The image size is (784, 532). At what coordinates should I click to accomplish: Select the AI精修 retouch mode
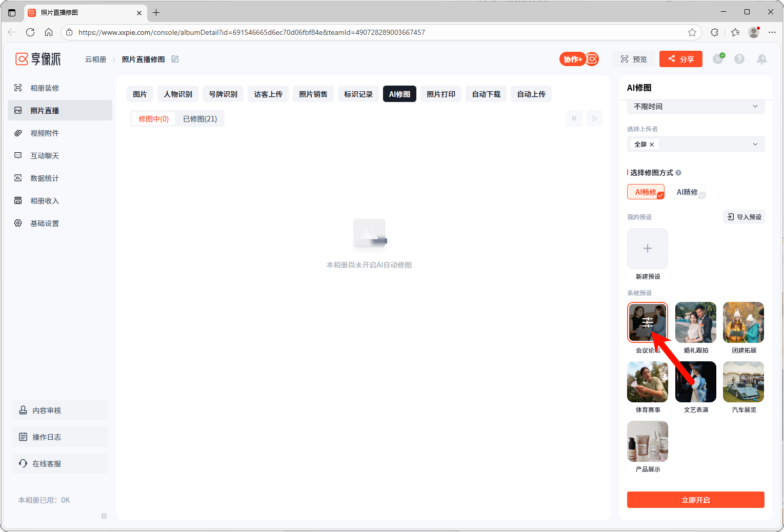pos(687,192)
